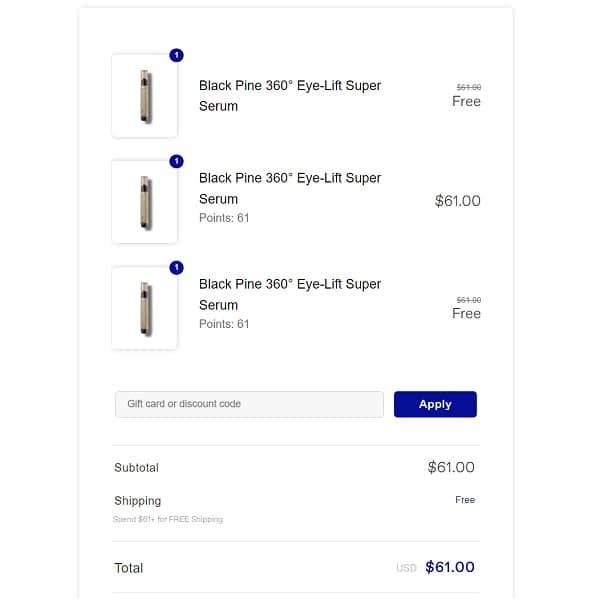Click the quantity badge on the first item
This screenshot has height=600, width=600.
click(177, 55)
